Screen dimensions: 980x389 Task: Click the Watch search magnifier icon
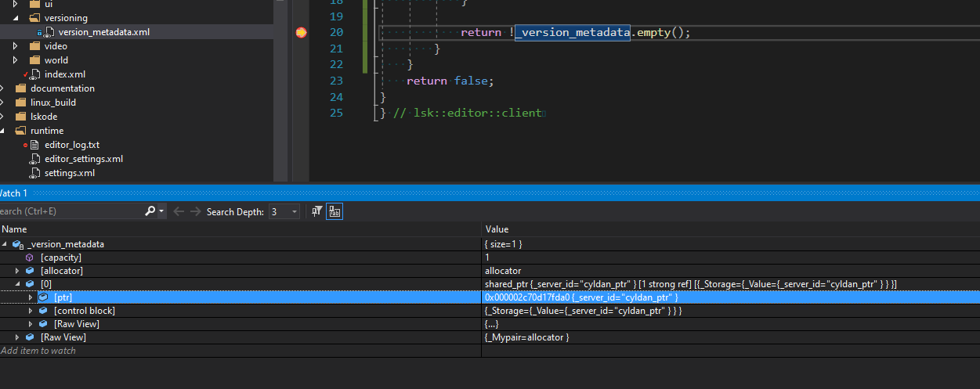[x=150, y=211]
